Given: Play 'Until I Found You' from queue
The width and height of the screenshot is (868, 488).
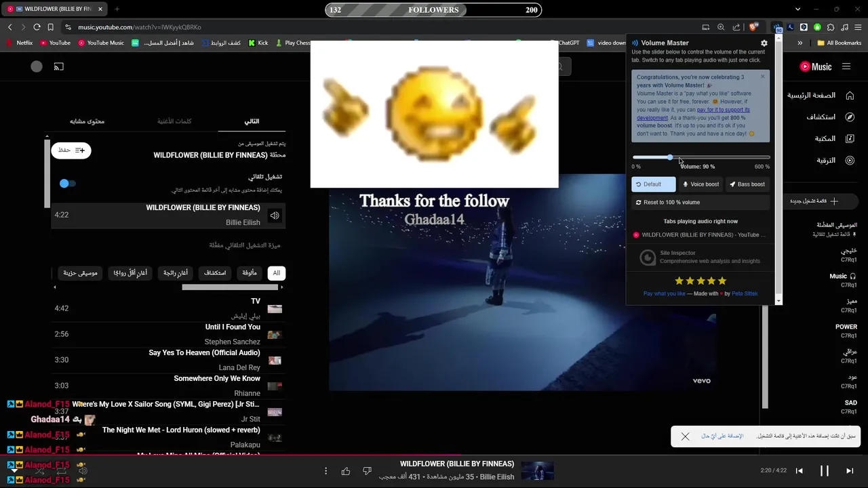Looking at the screenshot, I should click(x=168, y=334).
